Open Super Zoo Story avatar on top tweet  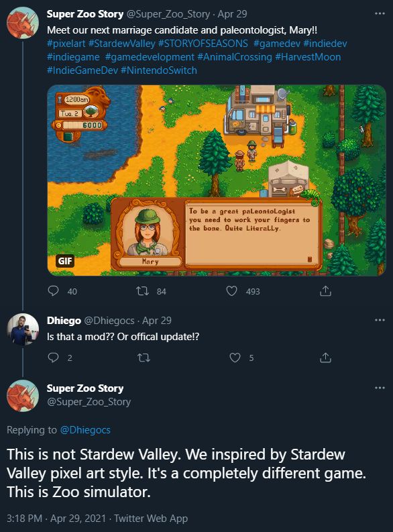coord(23,23)
